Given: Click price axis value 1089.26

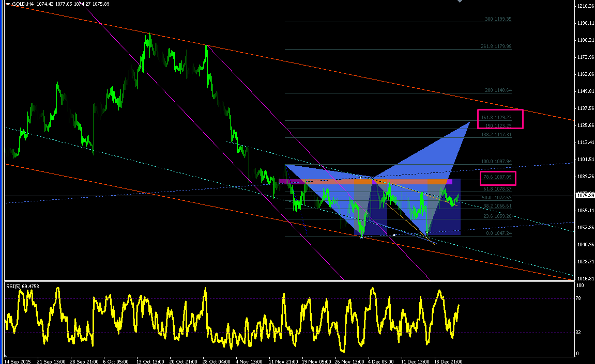Looking at the screenshot, I should [x=586, y=177].
